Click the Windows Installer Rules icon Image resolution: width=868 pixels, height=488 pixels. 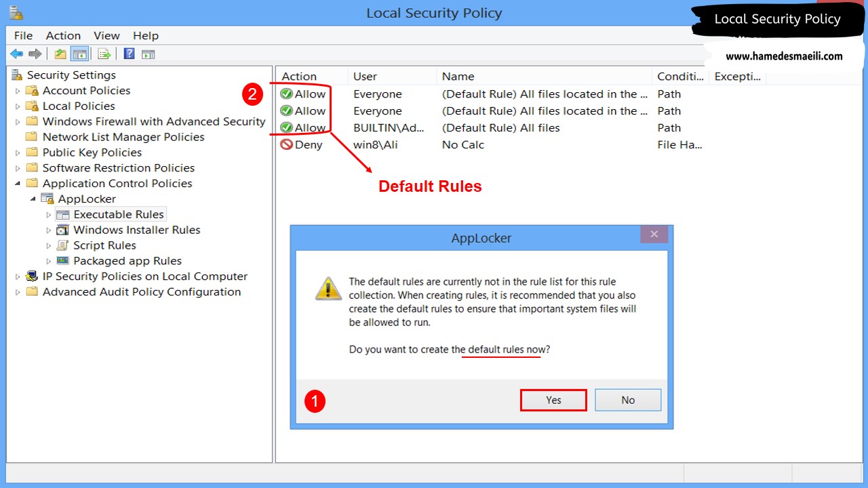63,230
